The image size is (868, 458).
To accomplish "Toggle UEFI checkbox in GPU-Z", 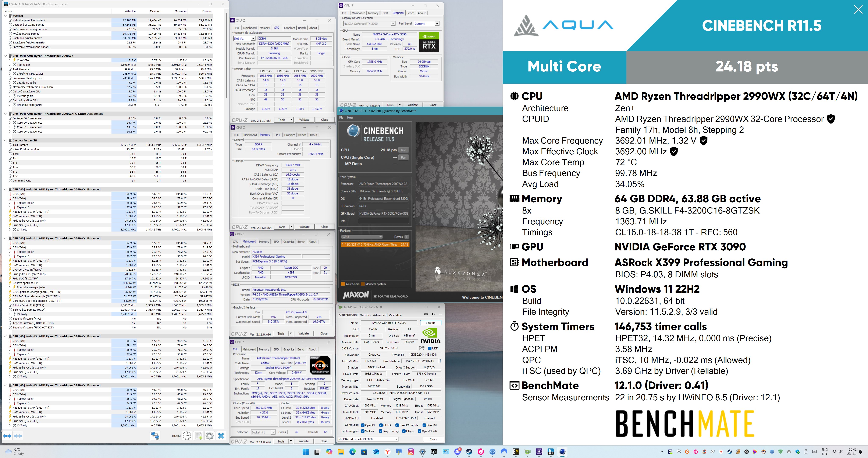I will pos(430,348).
